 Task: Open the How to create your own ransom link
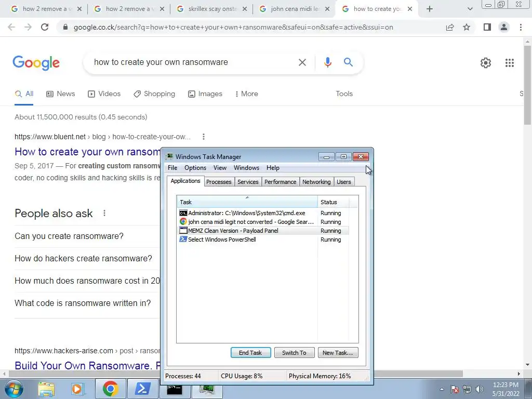(87, 152)
